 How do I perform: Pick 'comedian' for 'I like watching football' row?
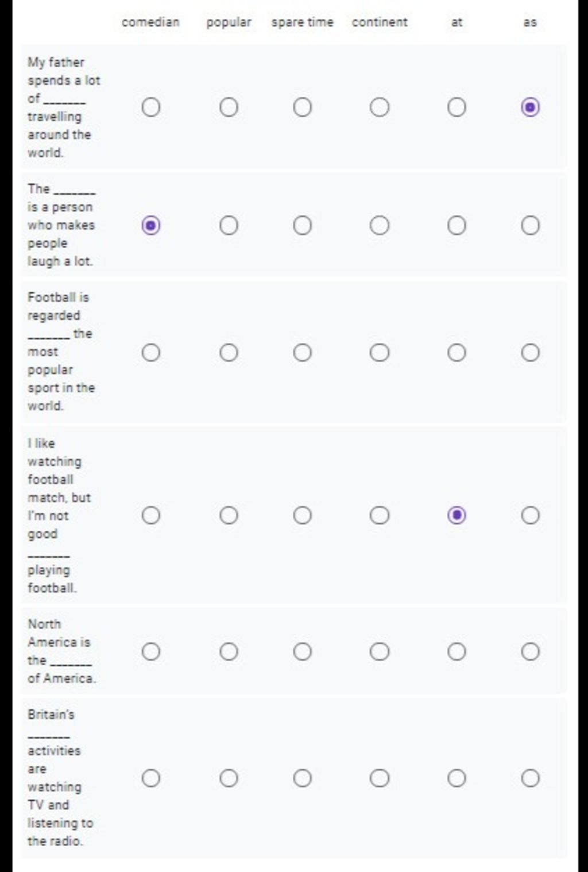tap(150, 515)
